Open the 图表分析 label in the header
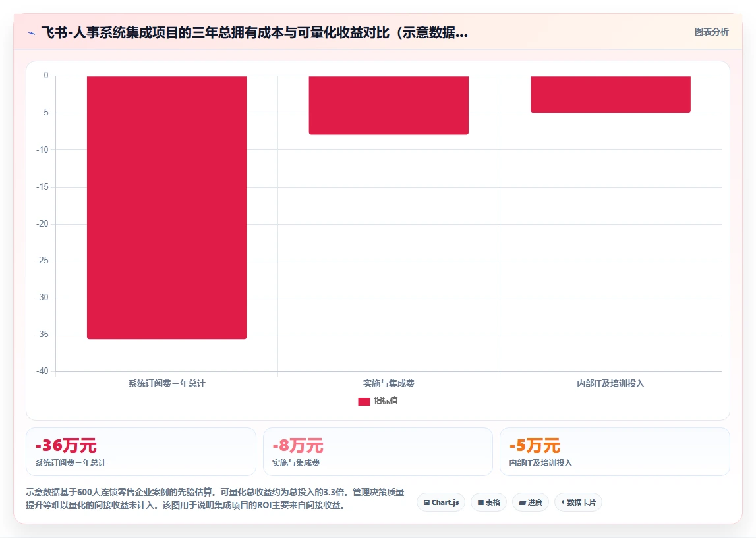The image size is (756, 538). point(711,32)
